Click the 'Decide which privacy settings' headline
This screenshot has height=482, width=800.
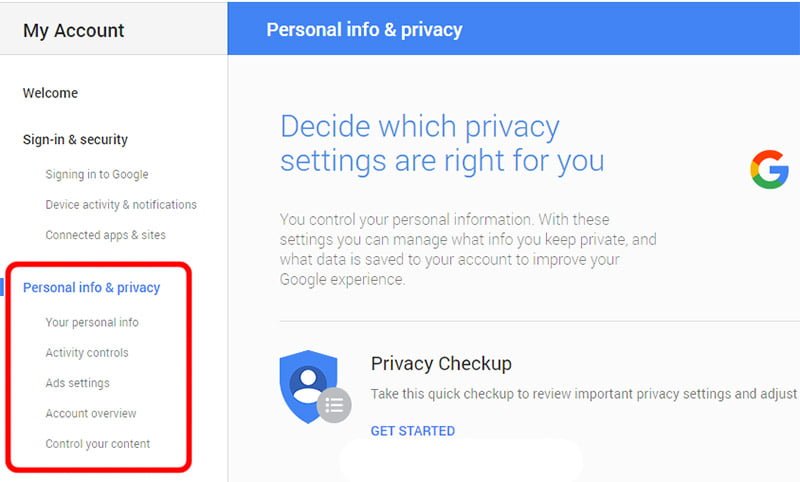pos(442,144)
